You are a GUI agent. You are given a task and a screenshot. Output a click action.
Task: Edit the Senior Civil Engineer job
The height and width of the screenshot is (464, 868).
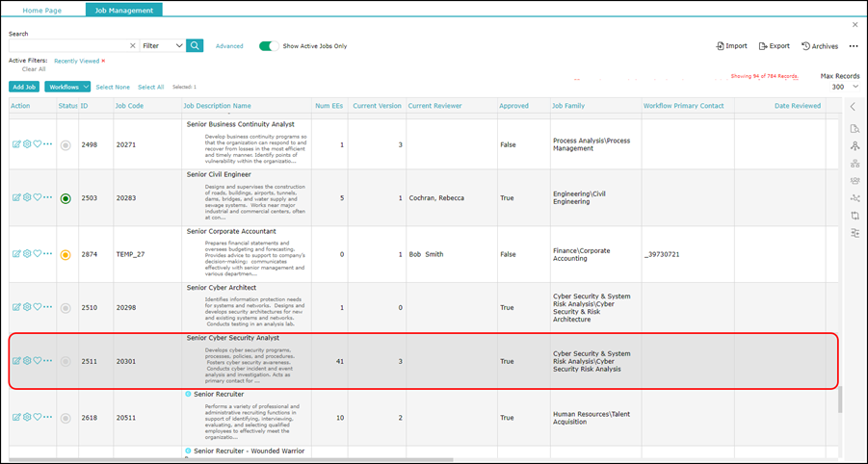16,197
